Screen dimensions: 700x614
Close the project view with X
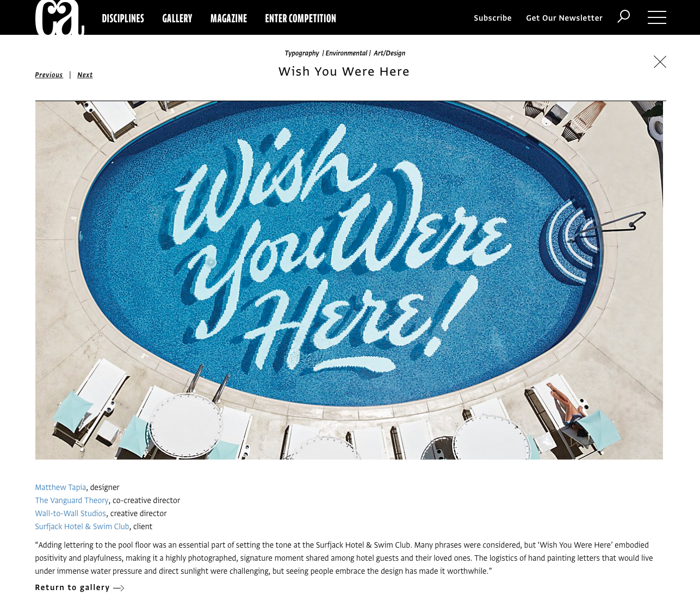click(x=660, y=61)
